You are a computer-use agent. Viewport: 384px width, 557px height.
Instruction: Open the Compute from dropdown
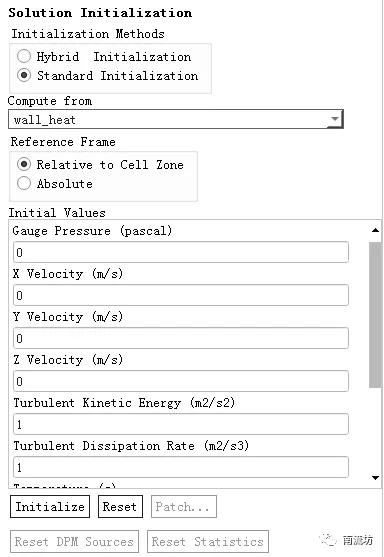pyautogui.click(x=175, y=119)
